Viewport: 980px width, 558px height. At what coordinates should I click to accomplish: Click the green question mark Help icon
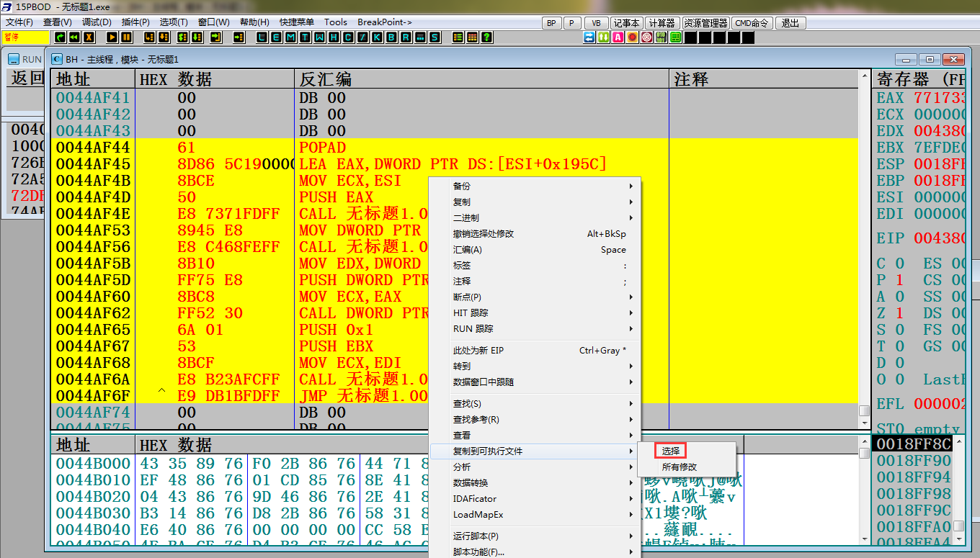(486, 37)
